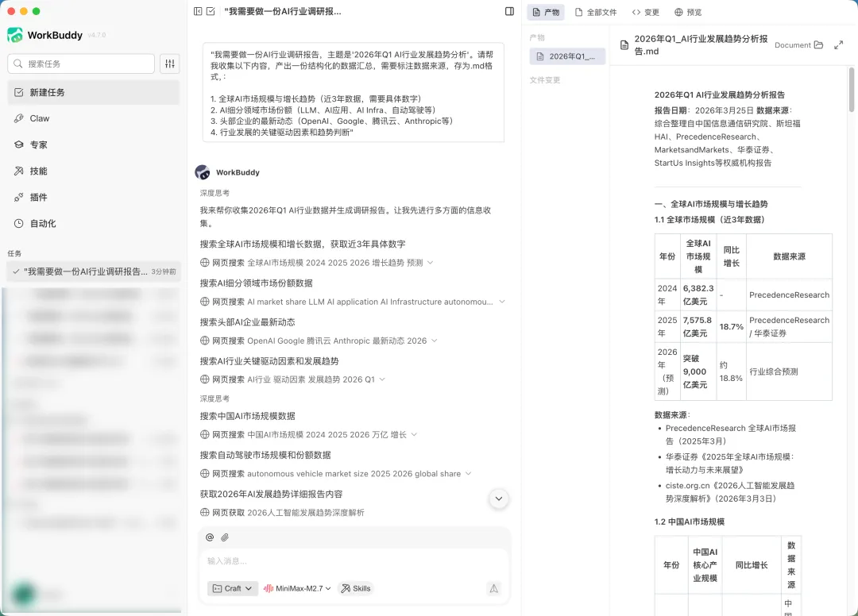Select the AI行业调研报告 task in list
Image resolution: width=858 pixels, height=616 pixels.
[94, 271]
